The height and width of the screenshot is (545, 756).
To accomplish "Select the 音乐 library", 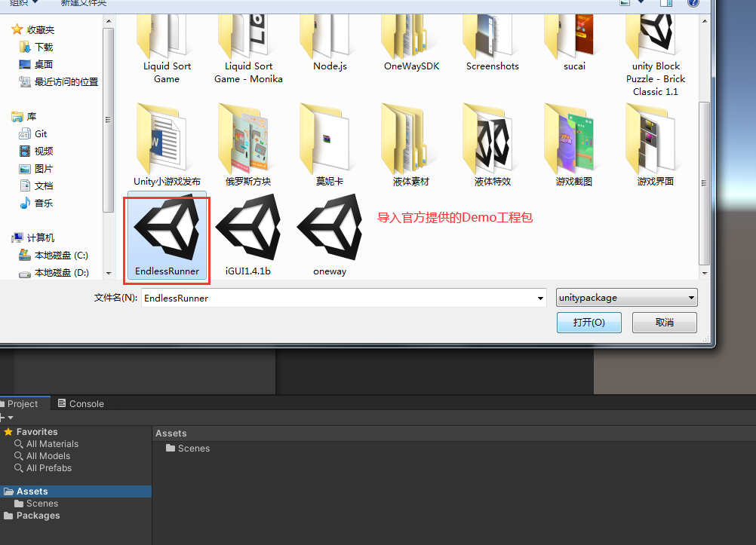I will coord(36,204).
